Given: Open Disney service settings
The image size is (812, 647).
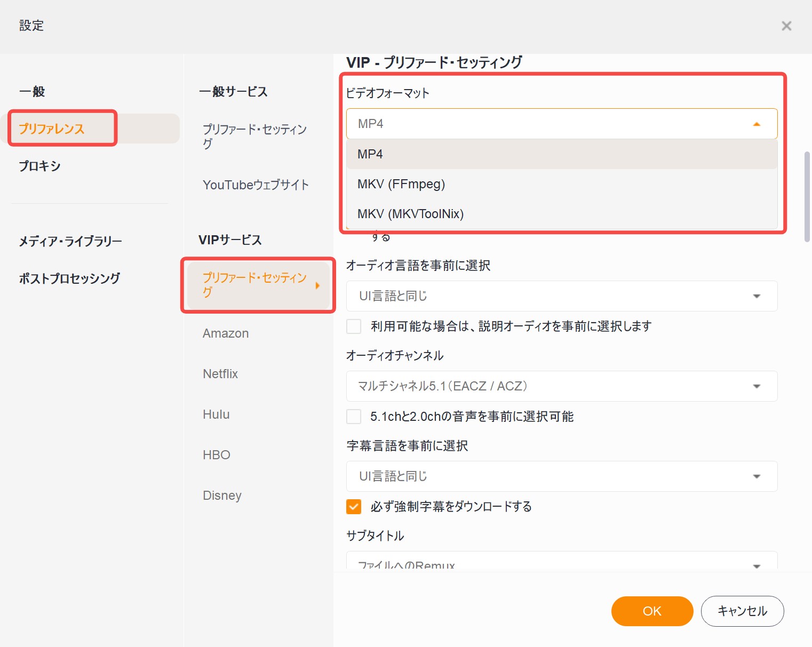Looking at the screenshot, I should click(x=222, y=496).
